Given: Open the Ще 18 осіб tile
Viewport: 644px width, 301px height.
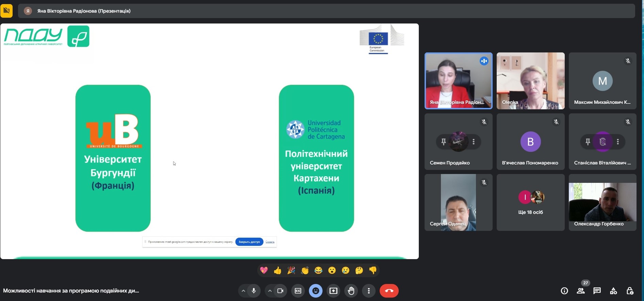Looking at the screenshot, I should [x=531, y=203].
